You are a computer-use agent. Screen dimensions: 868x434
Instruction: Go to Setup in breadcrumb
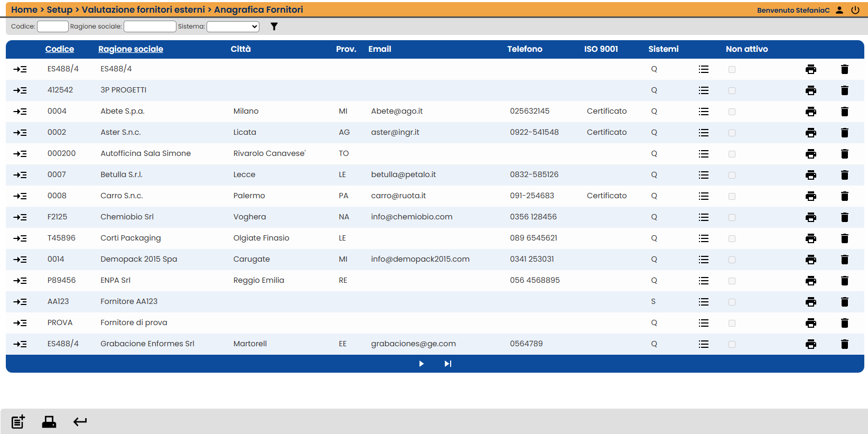[x=60, y=10]
